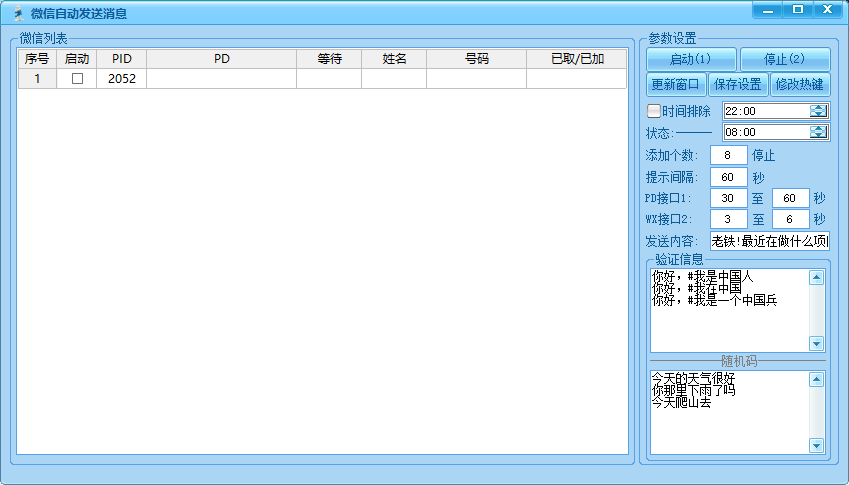Click the 号码 column header

point(476,58)
